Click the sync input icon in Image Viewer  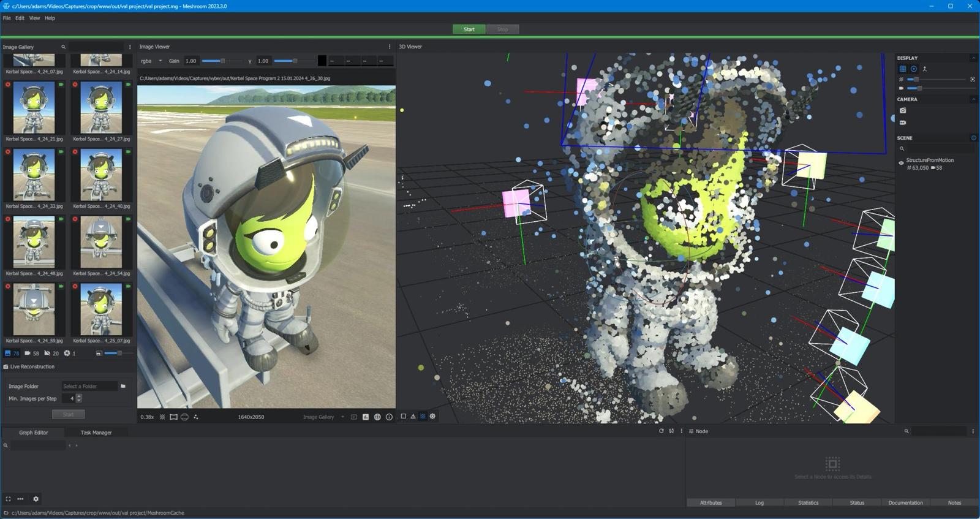coord(354,417)
